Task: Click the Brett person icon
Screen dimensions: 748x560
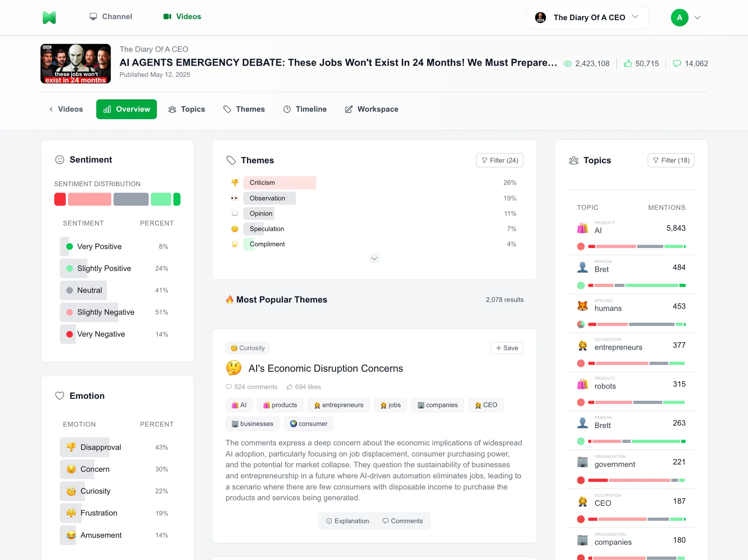Action: pyautogui.click(x=583, y=422)
